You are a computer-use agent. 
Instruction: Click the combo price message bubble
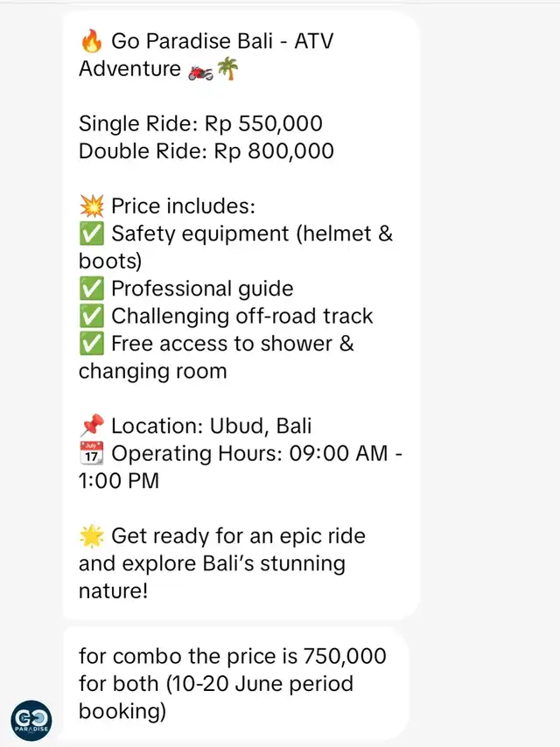click(236, 684)
